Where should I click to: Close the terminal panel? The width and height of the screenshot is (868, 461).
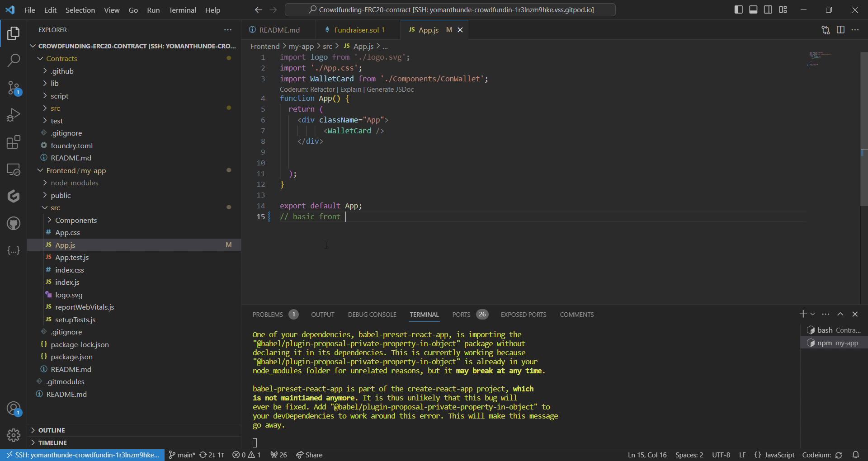[x=855, y=314]
